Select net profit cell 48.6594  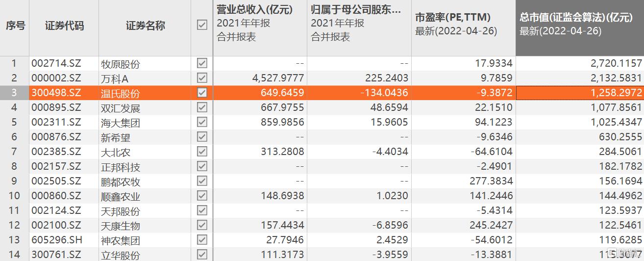(390, 107)
